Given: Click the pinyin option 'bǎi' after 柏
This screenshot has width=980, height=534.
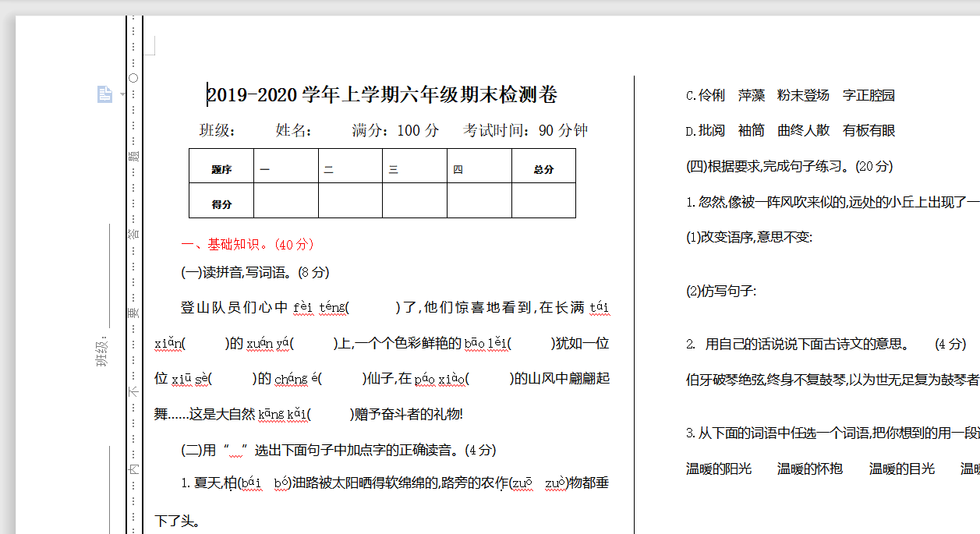Looking at the screenshot, I should tap(252, 483).
